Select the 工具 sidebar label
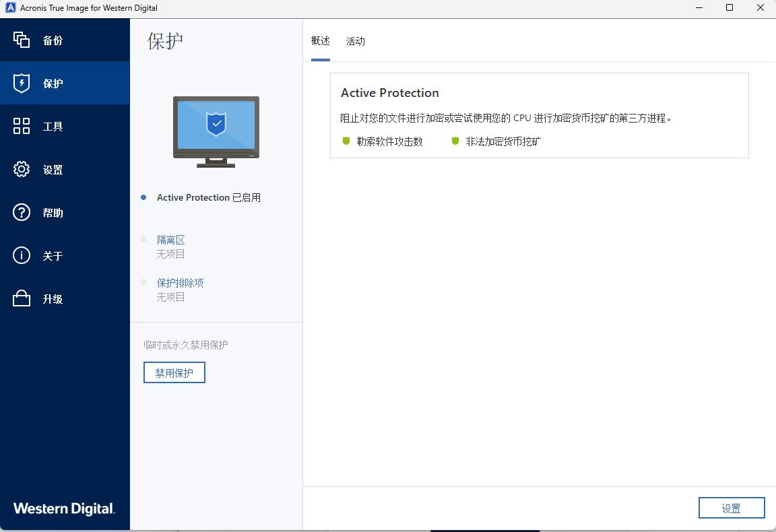 53,127
